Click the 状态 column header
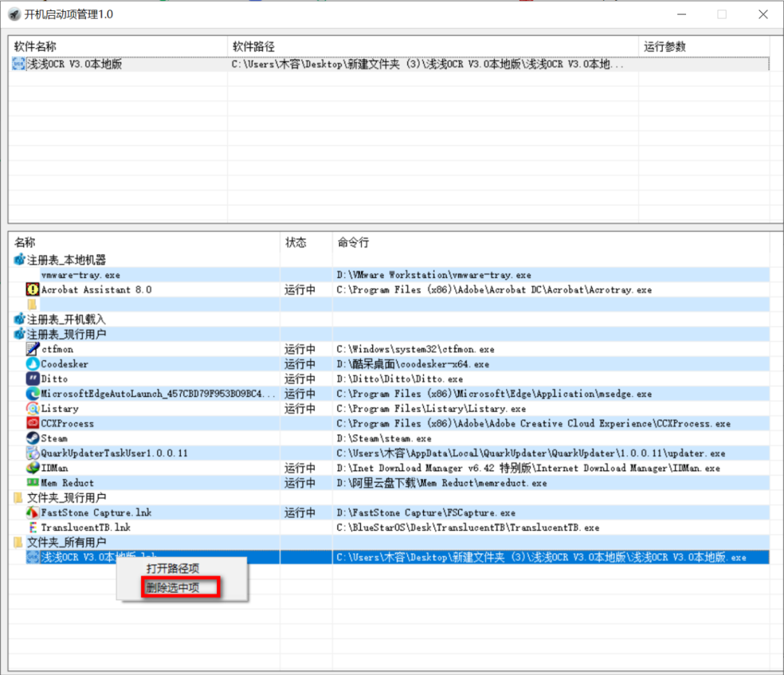The width and height of the screenshot is (784, 675). click(295, 242)
